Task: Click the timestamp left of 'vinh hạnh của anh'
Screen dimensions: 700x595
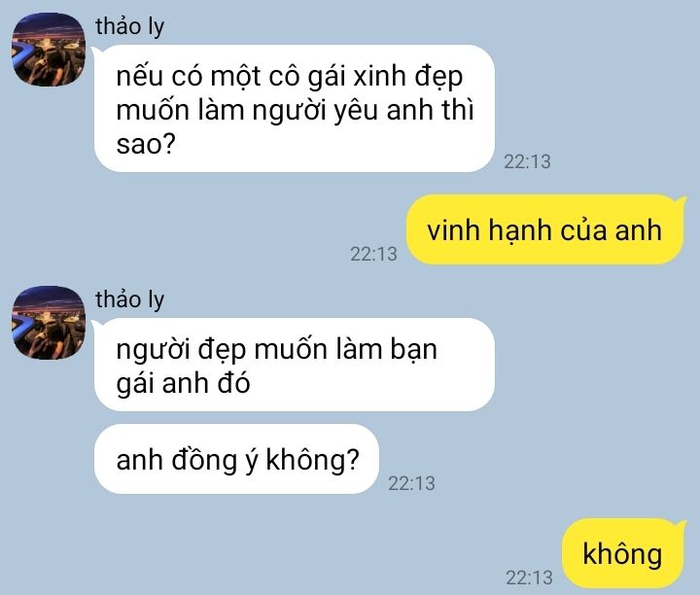Action: tap(373, 254)
